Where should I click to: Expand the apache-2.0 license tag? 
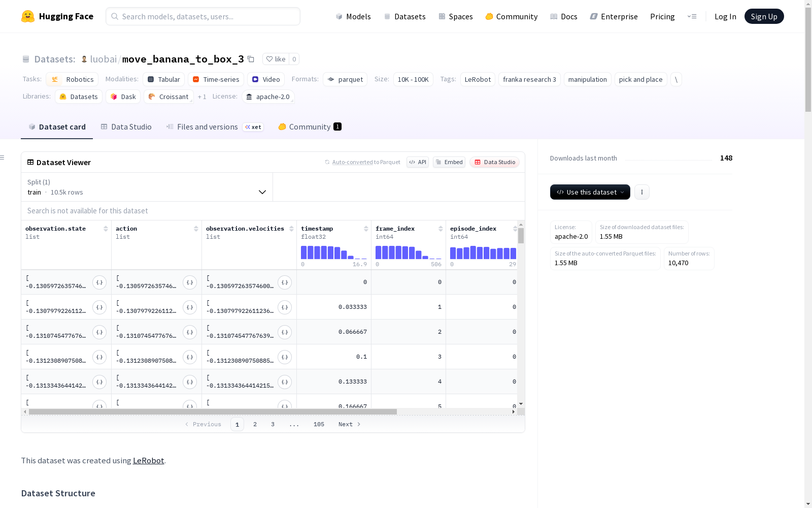tap(268, 97)
